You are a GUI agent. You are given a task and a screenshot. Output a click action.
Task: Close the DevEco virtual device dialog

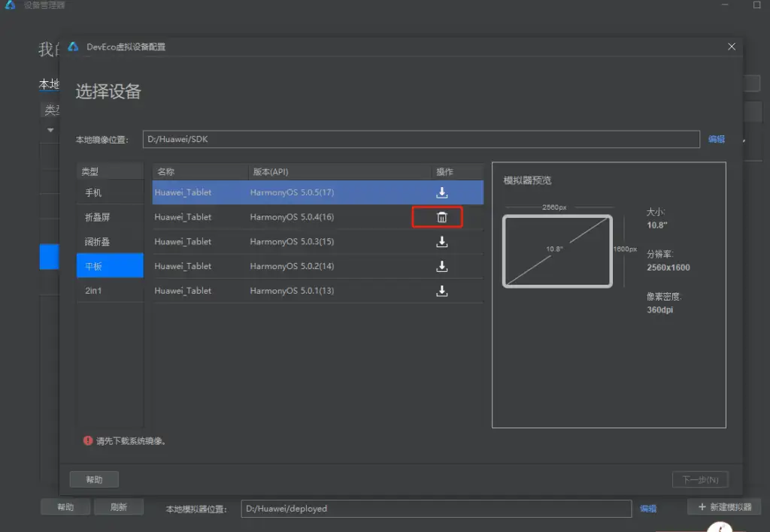click(x=732, y=47)
